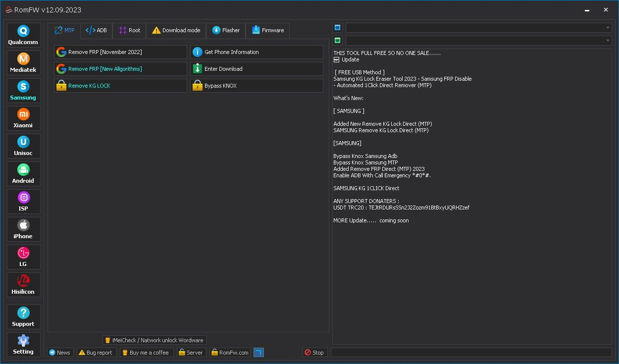Minimize the RomFW window
The image size is (619, 364).
click(587, 10)
